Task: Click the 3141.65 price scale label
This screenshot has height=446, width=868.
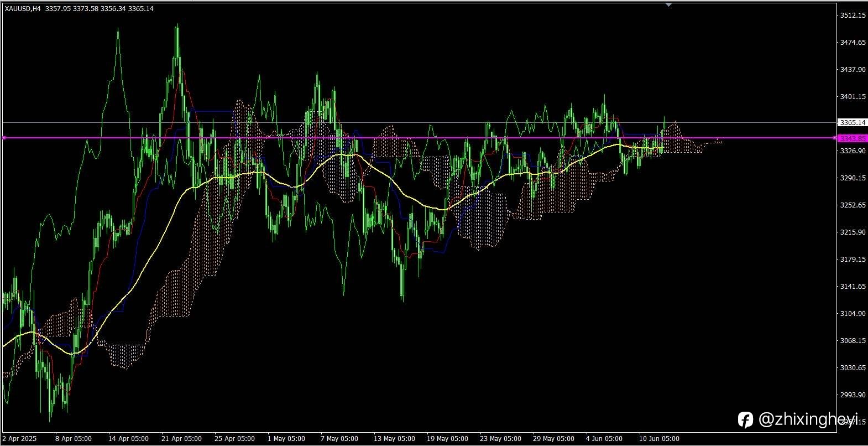Action: [853, 287]
